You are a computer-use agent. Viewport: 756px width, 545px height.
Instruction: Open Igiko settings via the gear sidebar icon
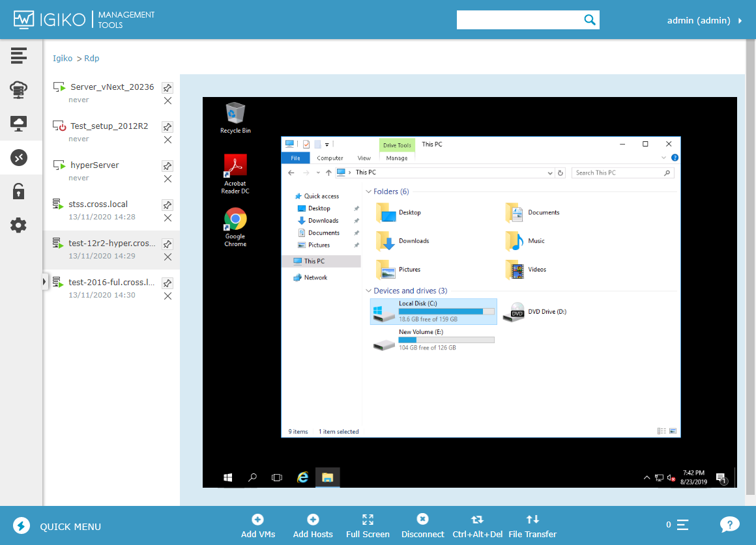pyautogui.click(x=18, y=225)
